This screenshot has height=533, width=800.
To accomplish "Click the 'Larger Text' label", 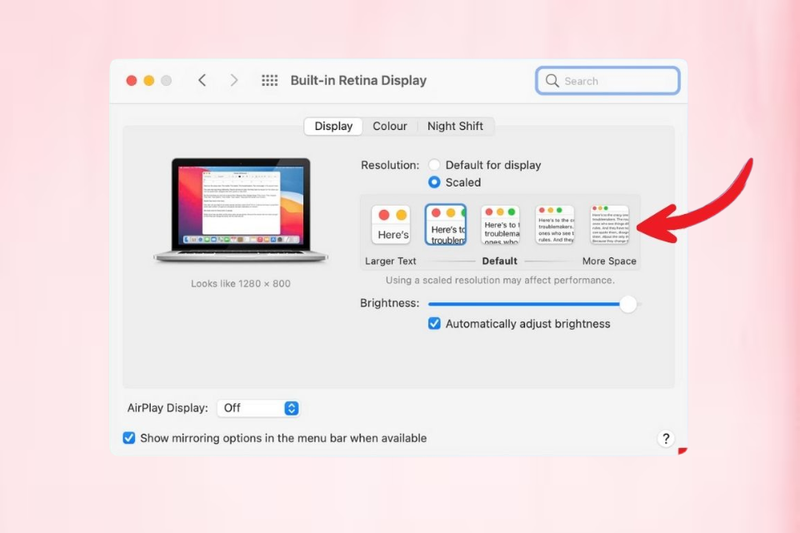I will [391, 261].
